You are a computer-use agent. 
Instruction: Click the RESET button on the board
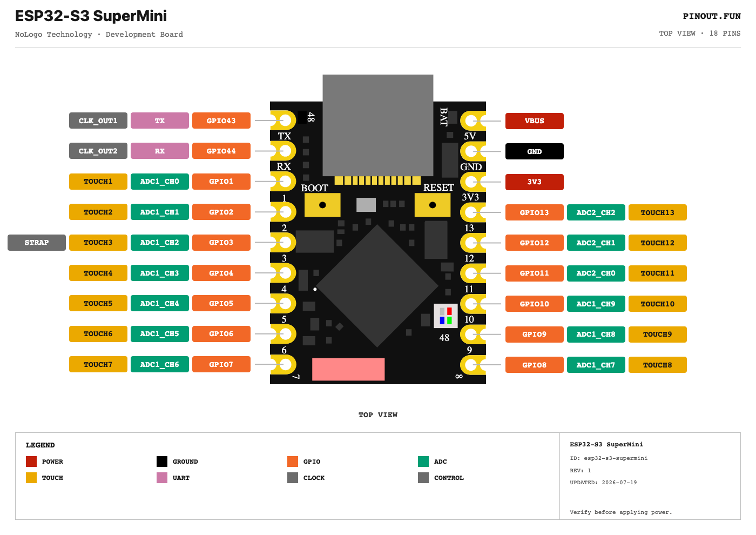433,205
